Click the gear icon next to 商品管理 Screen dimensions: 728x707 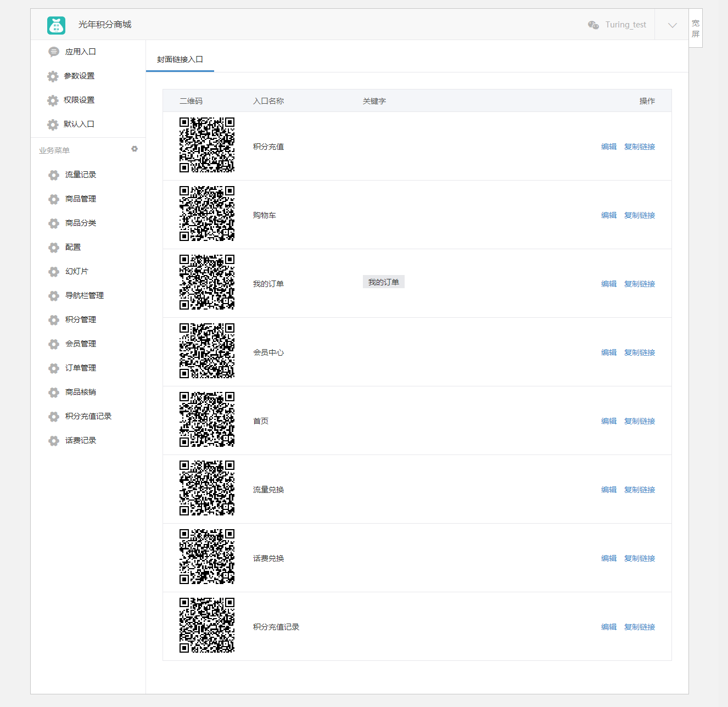click(54, 199)
